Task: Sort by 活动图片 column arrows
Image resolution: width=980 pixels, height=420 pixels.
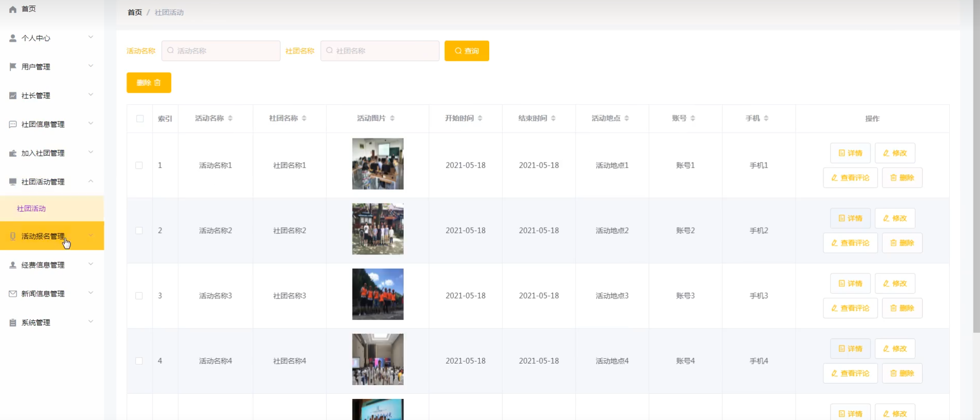Action: tap(392, 118)
